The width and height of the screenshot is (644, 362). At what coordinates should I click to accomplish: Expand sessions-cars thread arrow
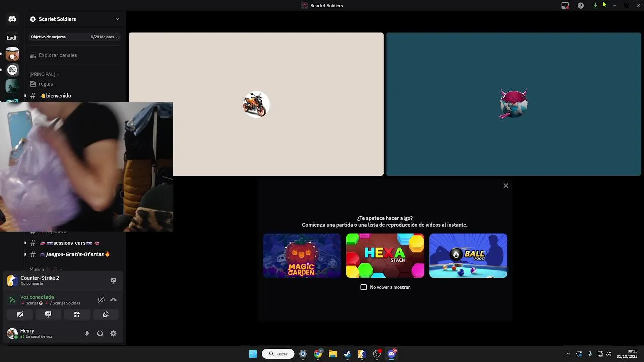click(x=25, y=243)
